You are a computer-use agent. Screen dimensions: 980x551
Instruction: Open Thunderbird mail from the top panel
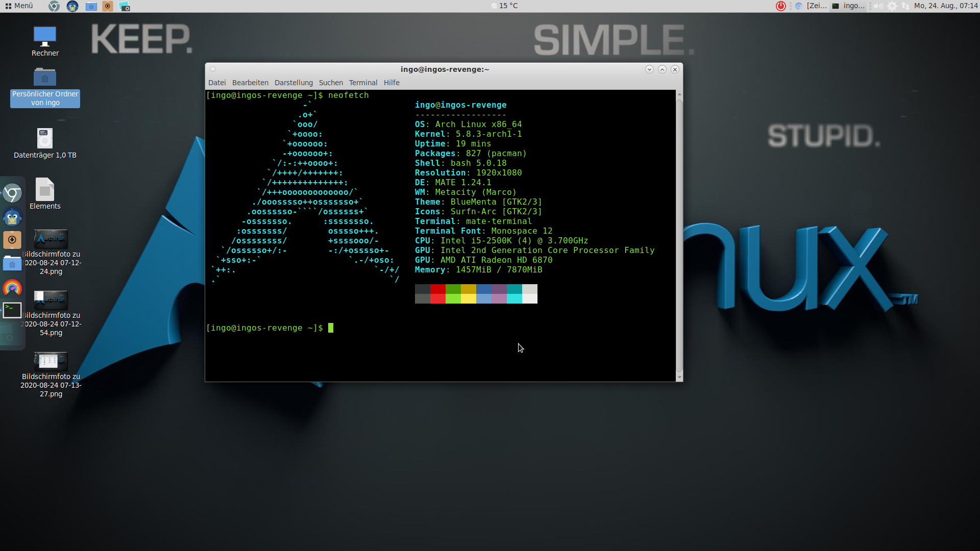click(72, 6)
